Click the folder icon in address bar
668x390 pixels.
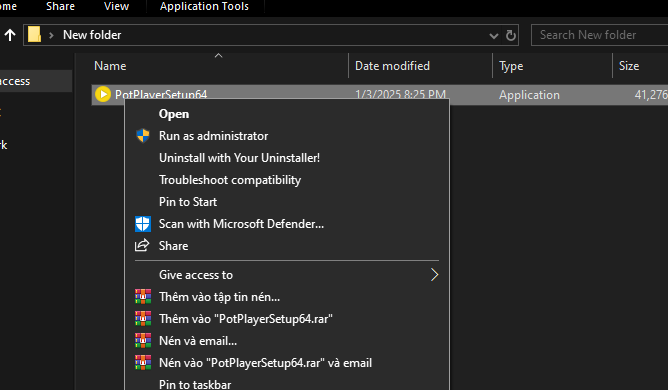point(35,35)
